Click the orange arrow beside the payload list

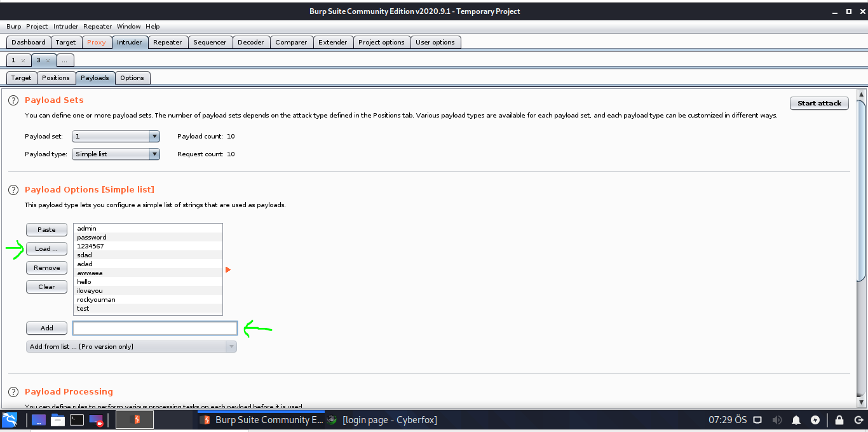[227, 270]
